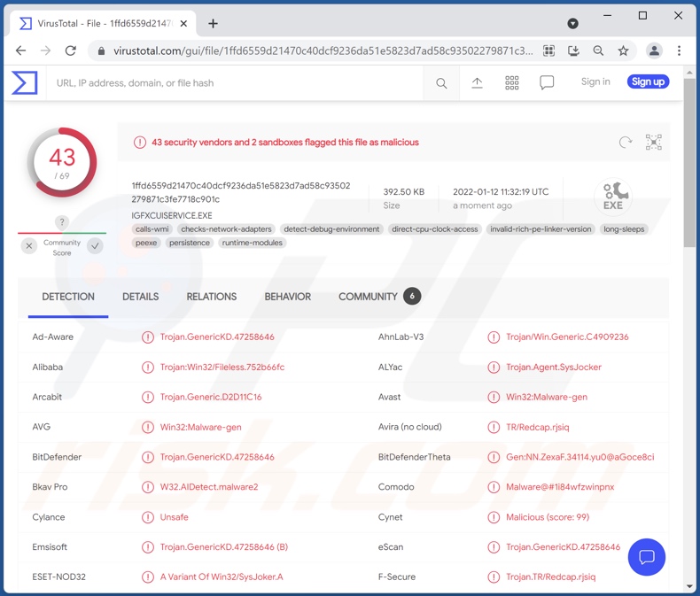Switch to the BEHAVIOR tab
This screenshot has height=596, width=700.
pos(287,297)
